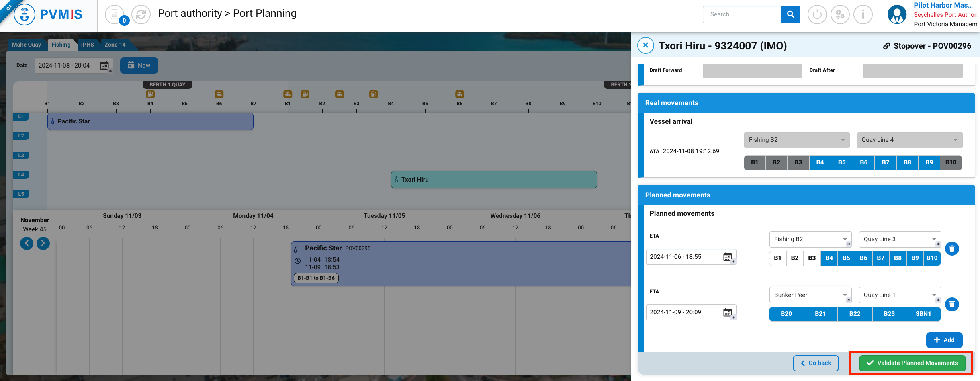
Task: Expand the Bunker Peer berth dropdown
Action: click(x=810, y=295)
